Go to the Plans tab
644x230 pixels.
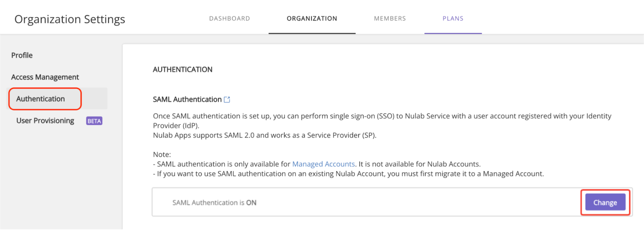coord(453,18)
